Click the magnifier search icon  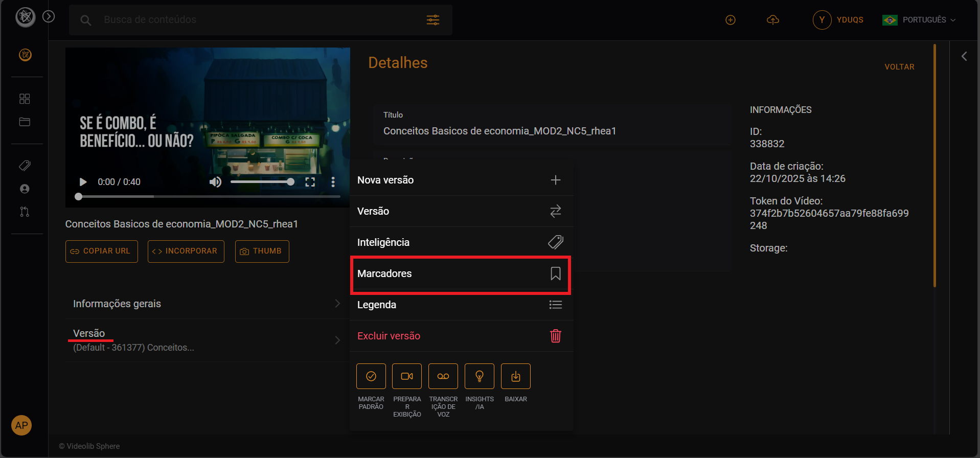pyautogui.click(x=86, y=20)
